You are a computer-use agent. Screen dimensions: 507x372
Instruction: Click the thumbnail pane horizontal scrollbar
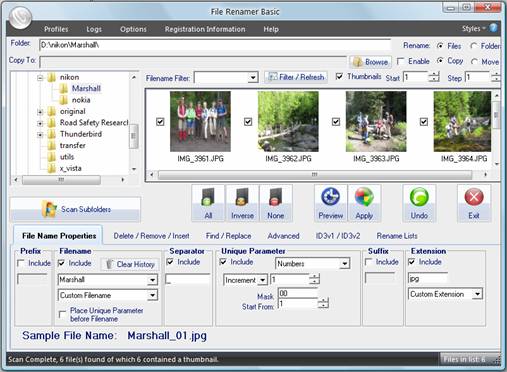click(x=315, y=174)
